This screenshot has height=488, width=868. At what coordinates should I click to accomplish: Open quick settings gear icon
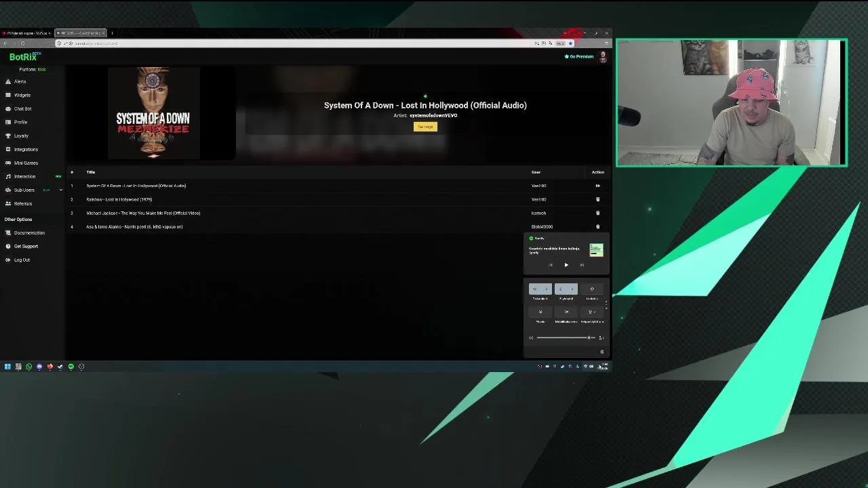pyautogui.click(x=601, y=352)
